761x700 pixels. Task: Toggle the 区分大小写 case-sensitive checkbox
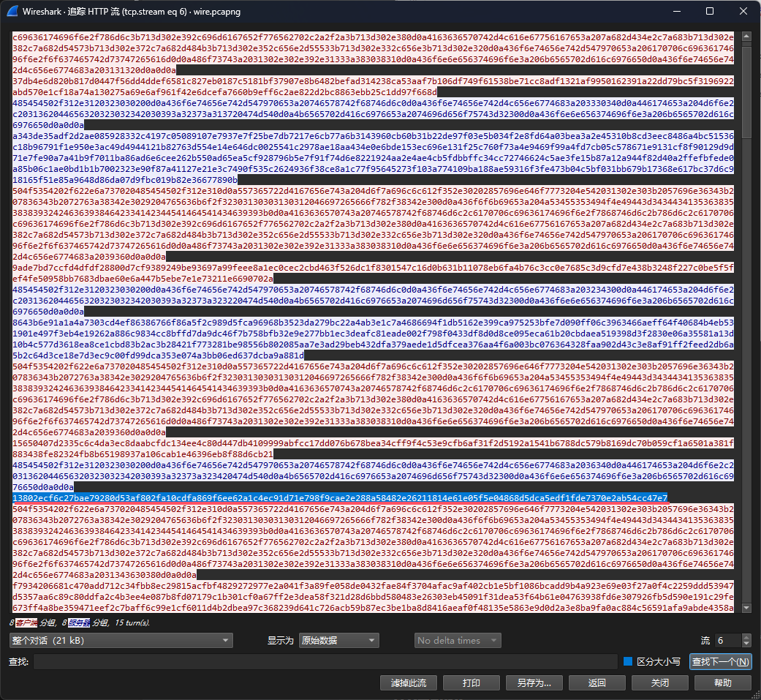point(627,661)
